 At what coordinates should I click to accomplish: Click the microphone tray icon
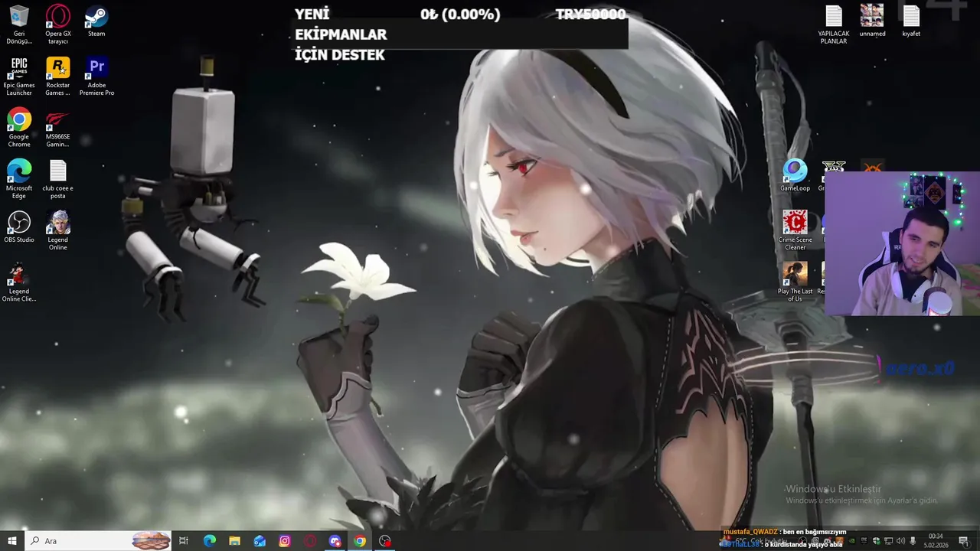tap(913, 541)
